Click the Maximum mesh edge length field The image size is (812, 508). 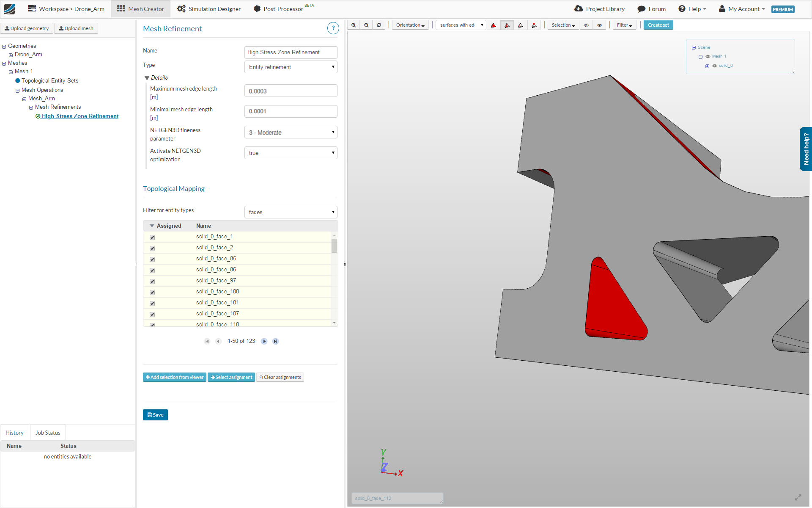point(291,91)
